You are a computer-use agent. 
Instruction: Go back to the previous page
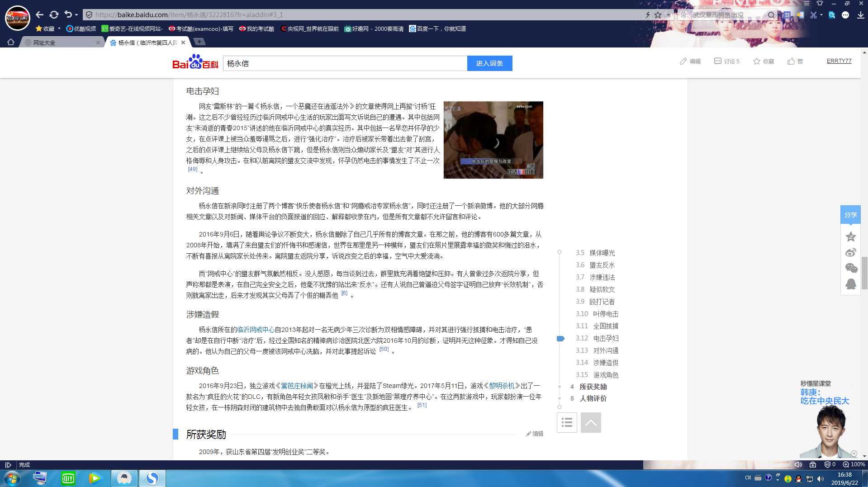40,15
